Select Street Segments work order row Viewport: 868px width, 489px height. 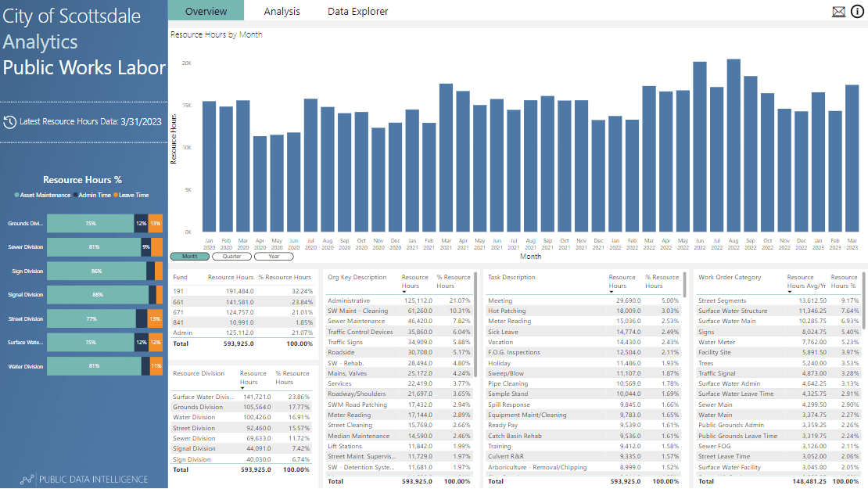tap(779, 300)
